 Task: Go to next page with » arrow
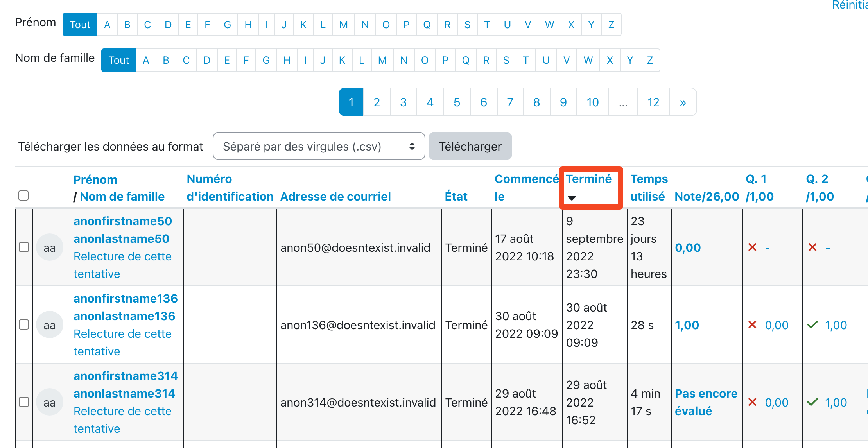(x=683, y=102)
